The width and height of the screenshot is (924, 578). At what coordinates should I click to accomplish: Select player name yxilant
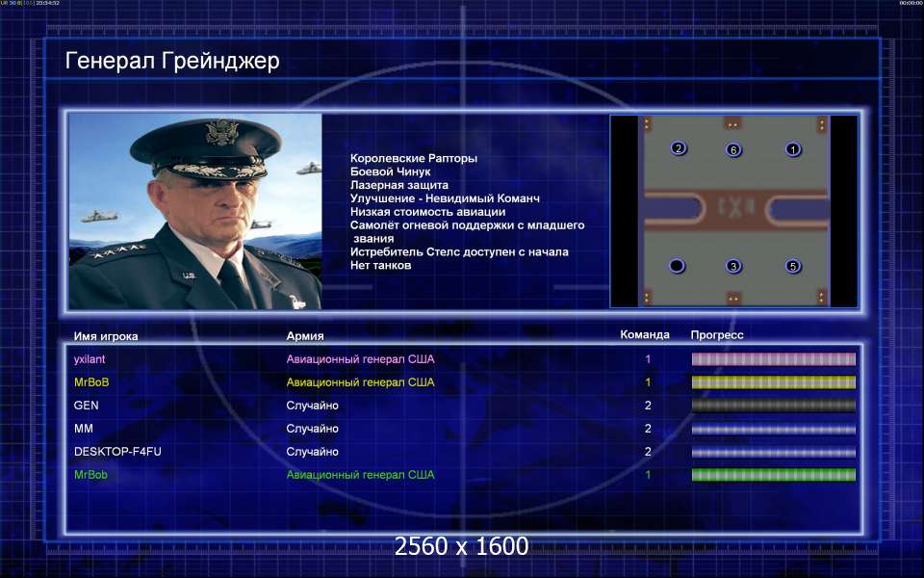[x=90, y=359]
